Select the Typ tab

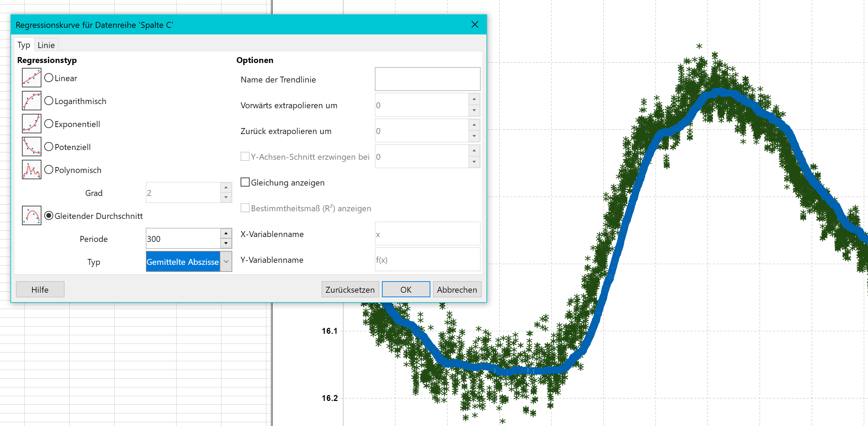[24, 45]
